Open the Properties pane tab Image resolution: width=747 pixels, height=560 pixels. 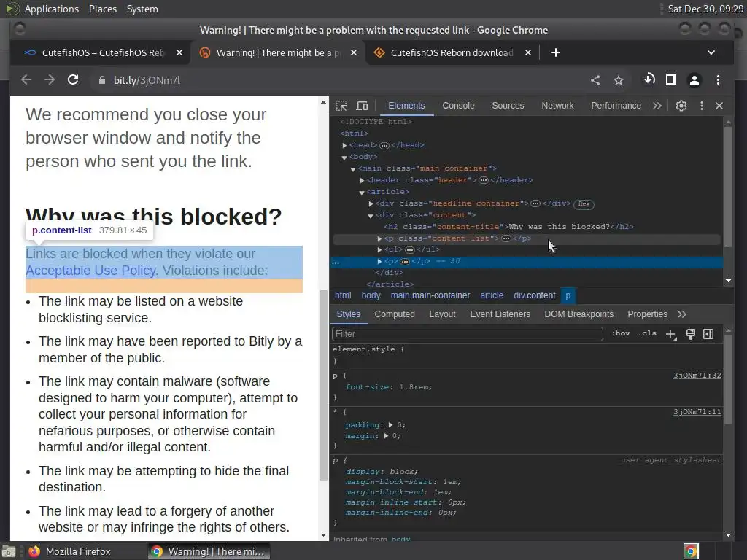[648, 314]
